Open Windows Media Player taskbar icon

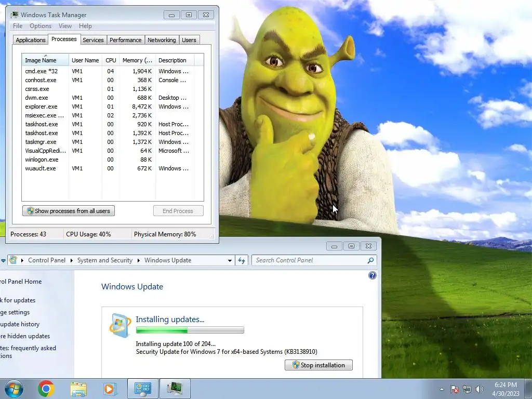coord(110,389)
